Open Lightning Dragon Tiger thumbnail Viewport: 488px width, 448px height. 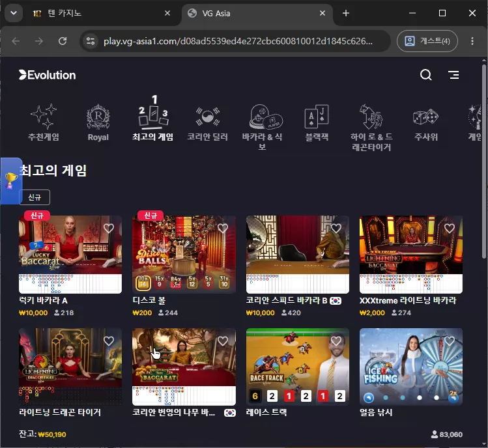[70, 367]
